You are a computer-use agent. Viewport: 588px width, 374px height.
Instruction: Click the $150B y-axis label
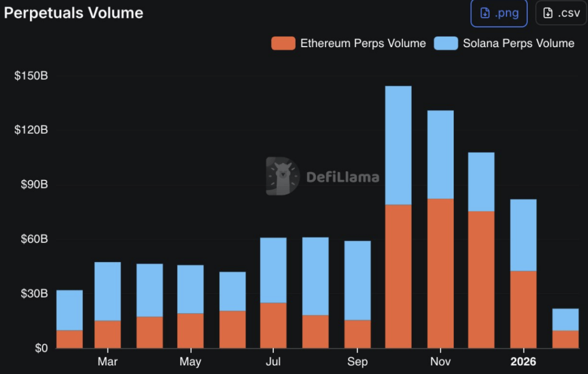[x=31, y=76]
